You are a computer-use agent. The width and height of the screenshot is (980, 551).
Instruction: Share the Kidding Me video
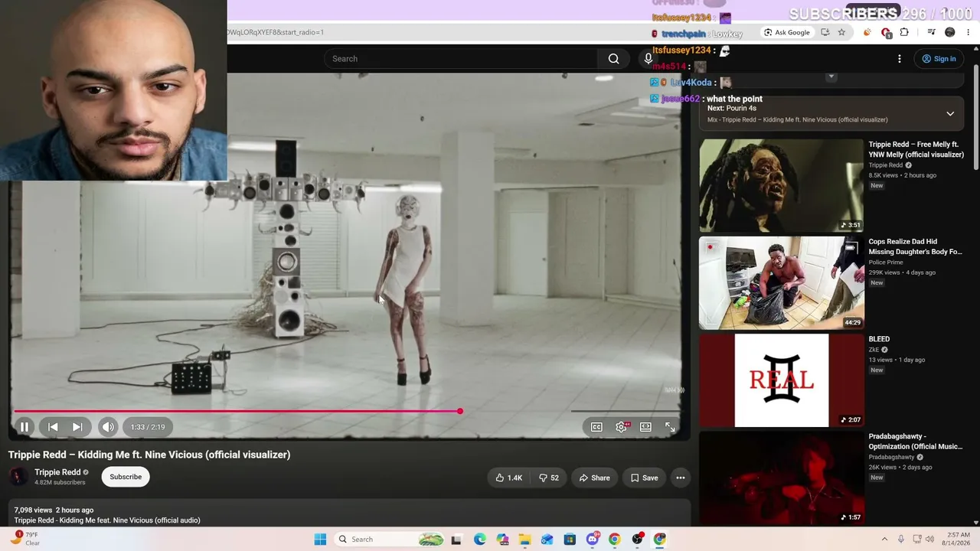point(595,478)
